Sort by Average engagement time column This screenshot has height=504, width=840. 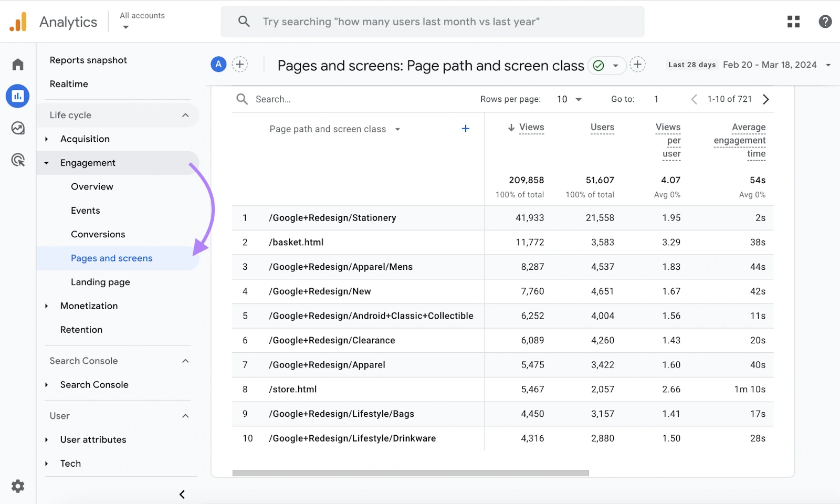[739, 141]
